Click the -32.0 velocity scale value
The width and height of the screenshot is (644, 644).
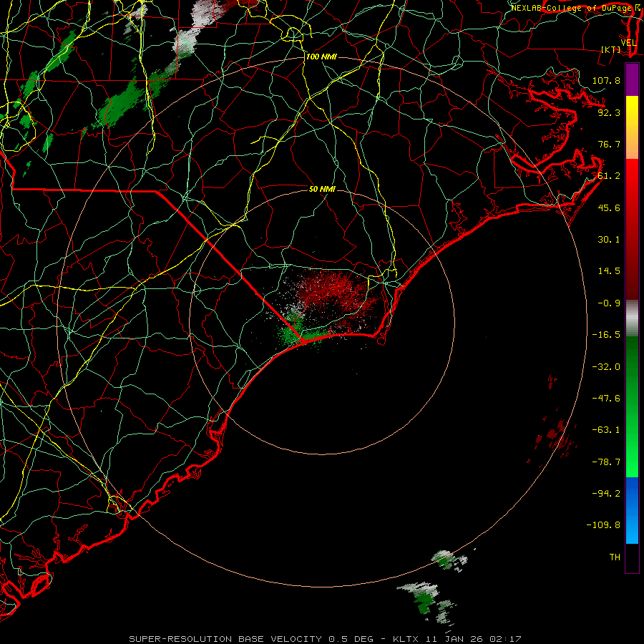coord(606,367)
